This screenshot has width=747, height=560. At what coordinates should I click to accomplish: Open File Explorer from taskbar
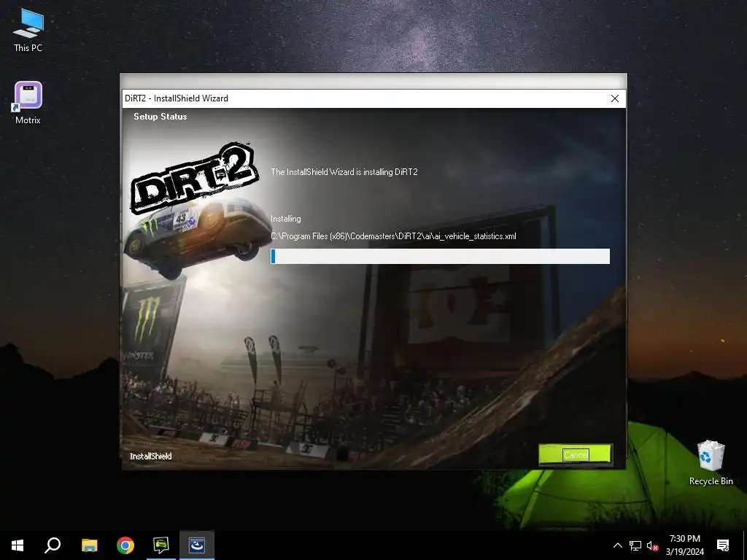[89, 545]
